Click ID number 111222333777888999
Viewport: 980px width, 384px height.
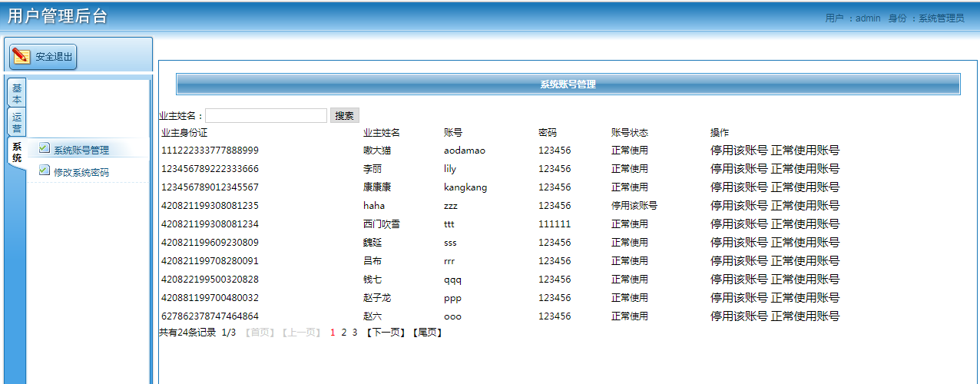pos(210,150)
